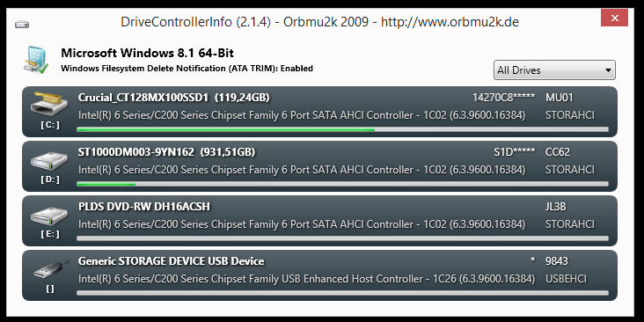Click the USB plug icon for Generic Storage Device

pyautogui.click(x=51, y=270)
